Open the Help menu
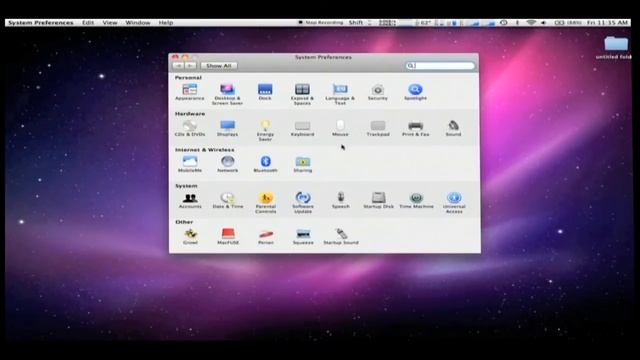 tap(166, 23)
